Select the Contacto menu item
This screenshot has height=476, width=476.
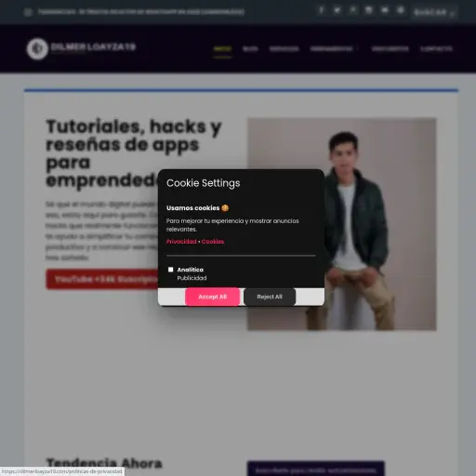(436, 49)
